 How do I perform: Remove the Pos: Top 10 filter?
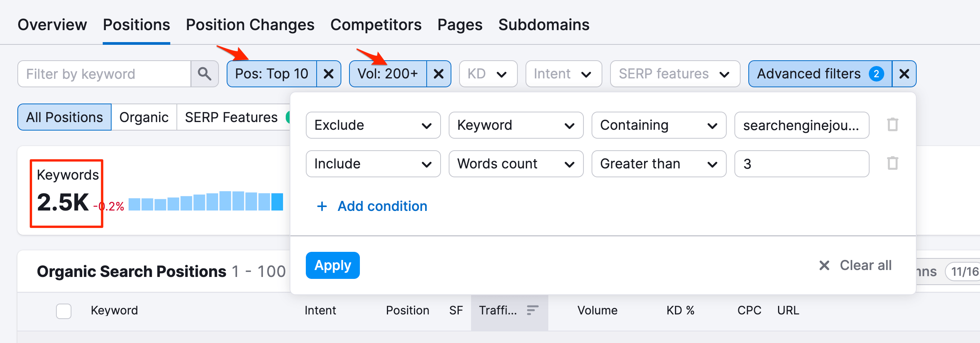329,74
